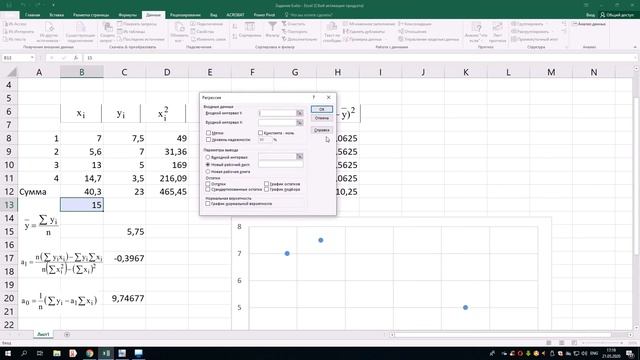Click the input X range field

tap(277, 122)
